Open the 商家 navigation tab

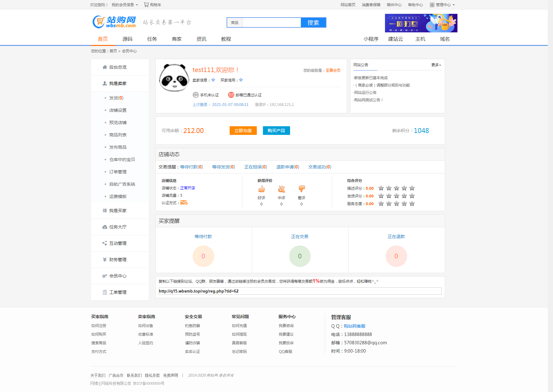pyautogui.click(x=177, y=39)
